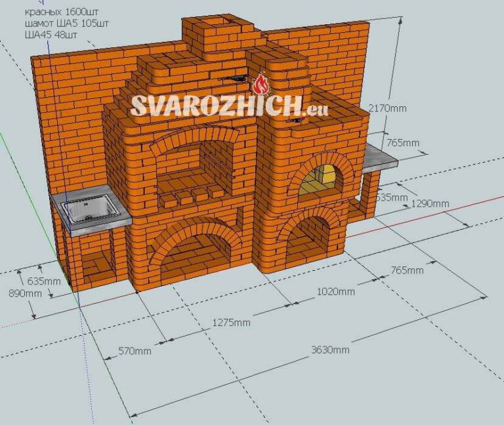504x425 pixels.
Task: Select the chimney top opening
Action: point(220,27)
